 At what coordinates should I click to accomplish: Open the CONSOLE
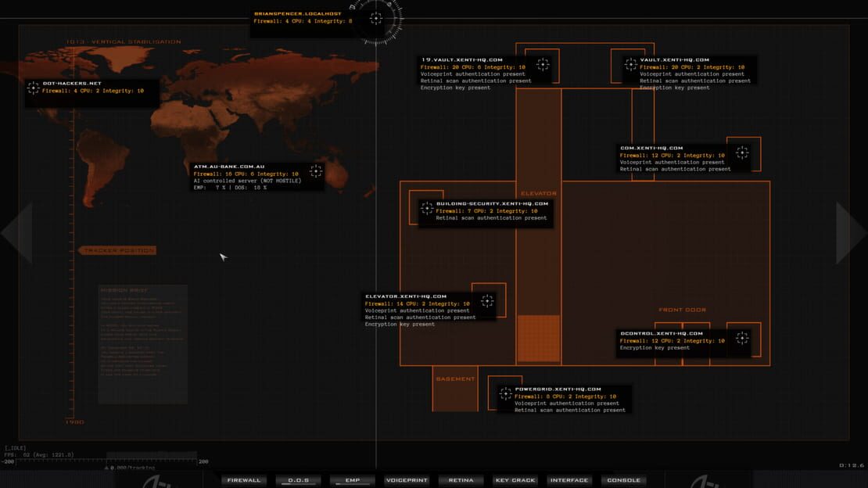[x=623, y=480]
